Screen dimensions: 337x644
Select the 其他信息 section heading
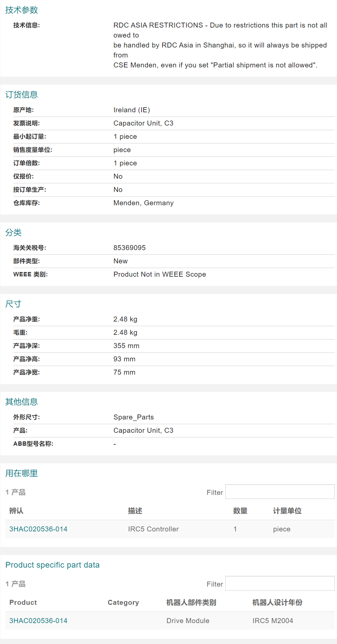click(22, 402)
